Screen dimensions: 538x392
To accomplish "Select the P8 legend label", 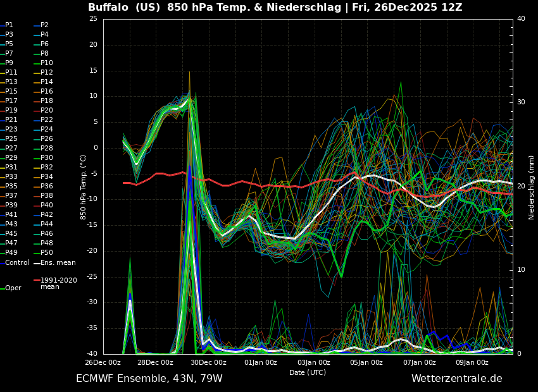I will (44, 54).
